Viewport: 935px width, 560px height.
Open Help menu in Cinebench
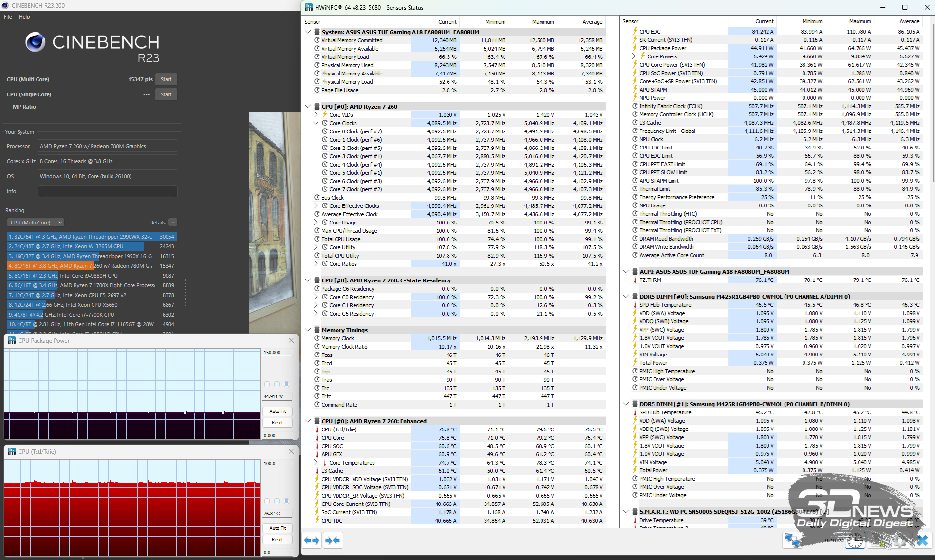click(24, 17)
